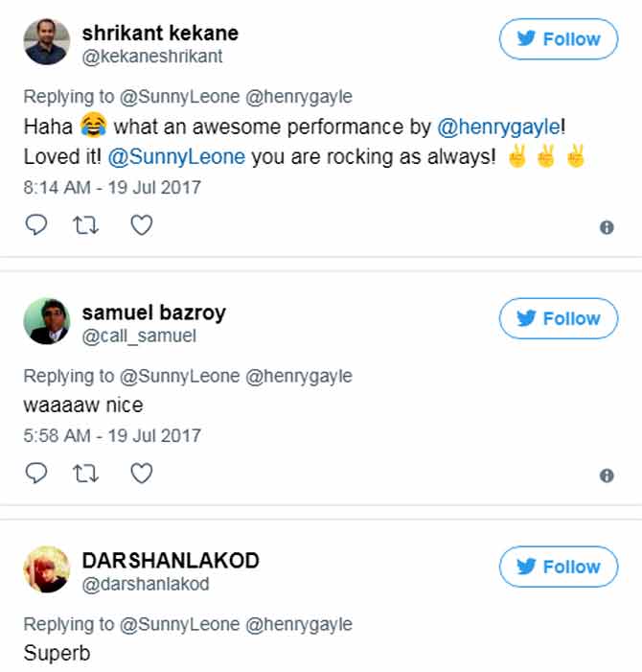642x672 pixels.
Task: Visit the @call_samuel handle
Action: (138, 336)
